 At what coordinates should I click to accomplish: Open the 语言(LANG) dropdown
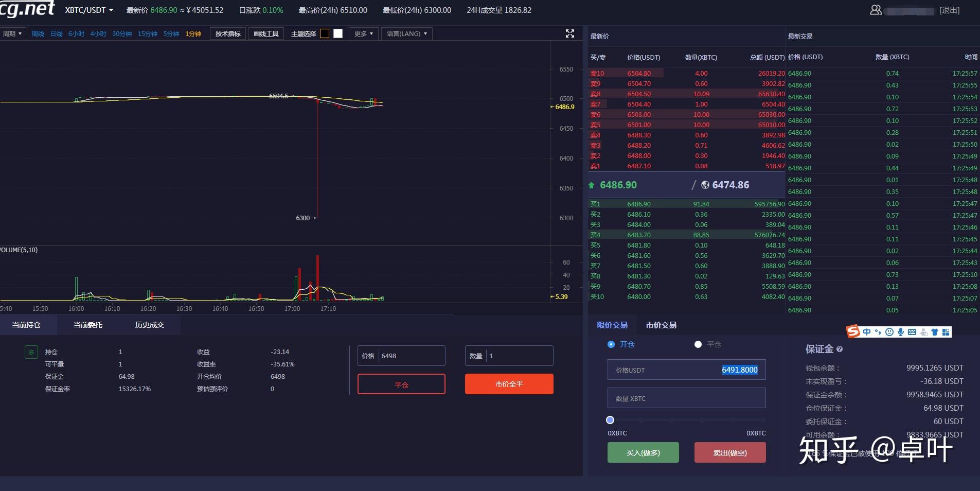coord(406,33)
